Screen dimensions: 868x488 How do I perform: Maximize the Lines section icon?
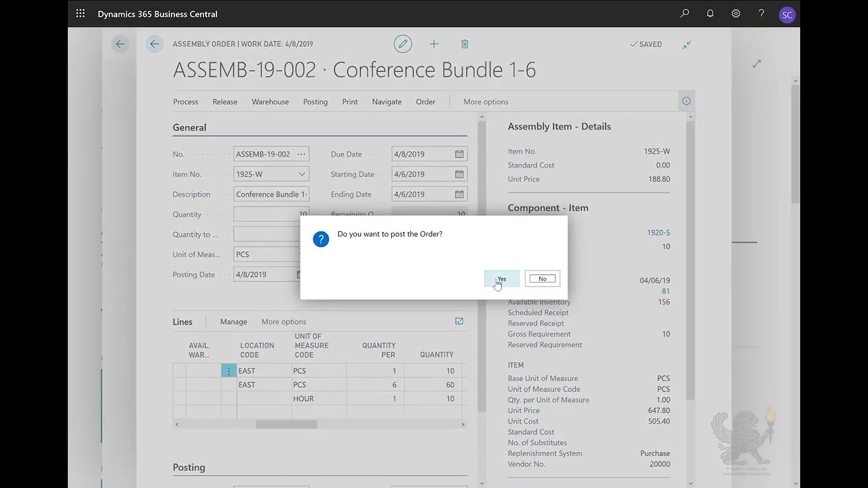459,321
